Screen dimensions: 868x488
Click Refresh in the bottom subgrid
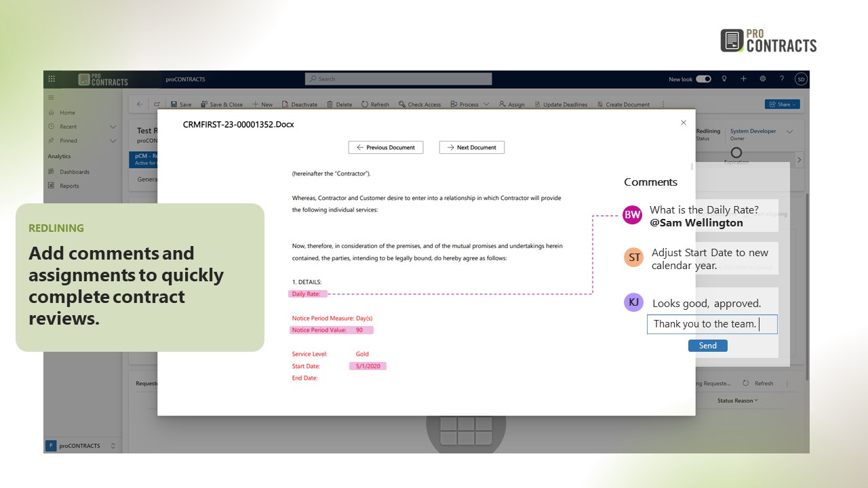[758, 383]
